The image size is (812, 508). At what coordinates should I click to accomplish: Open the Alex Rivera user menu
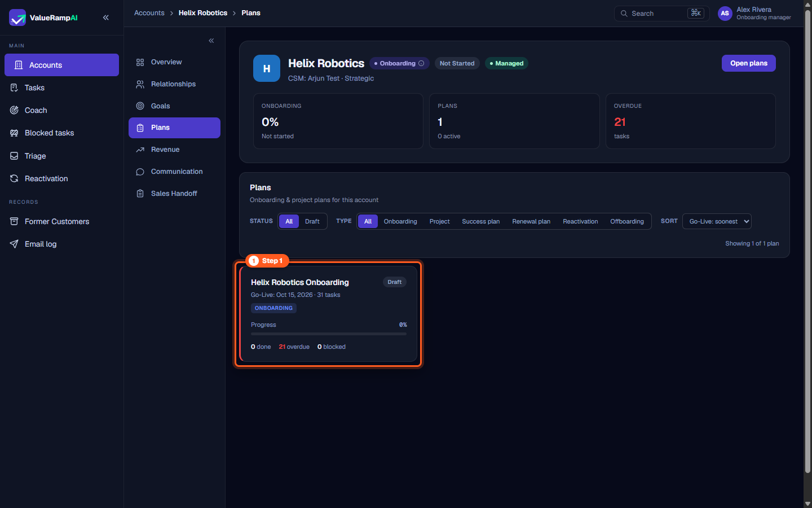coord(754,14)
